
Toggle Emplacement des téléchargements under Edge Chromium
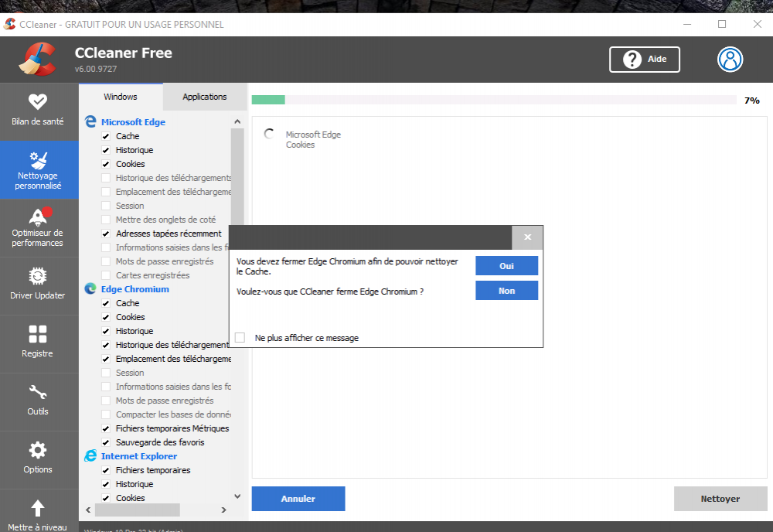tap(105, 359)
